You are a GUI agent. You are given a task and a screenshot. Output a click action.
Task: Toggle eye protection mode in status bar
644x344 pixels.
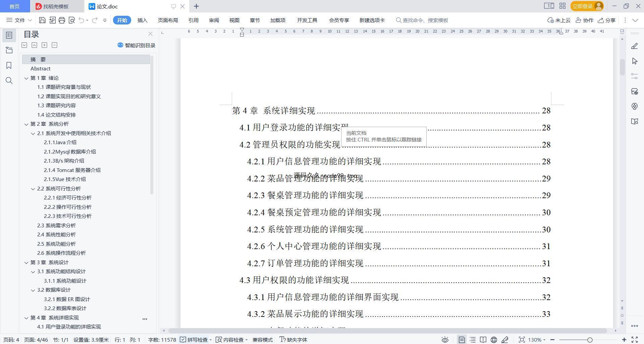coord(445,340)
